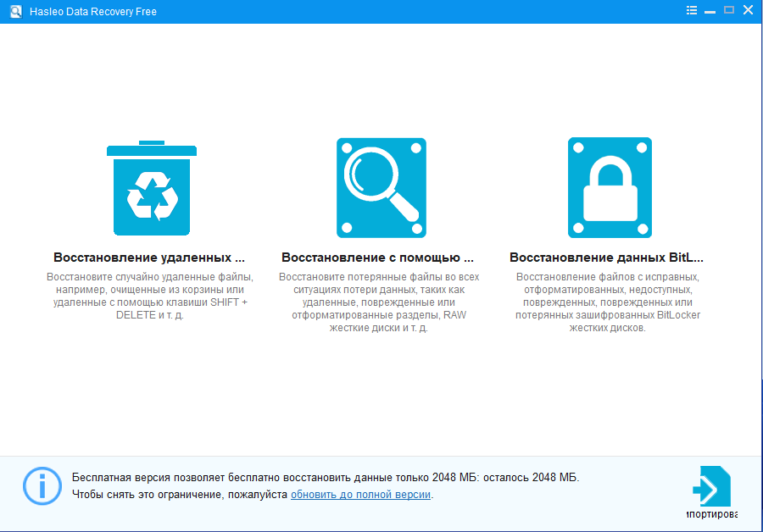763x532 pixels.
Task: Choose the BitLocker padlock disk icon
Action: point(610,188)
